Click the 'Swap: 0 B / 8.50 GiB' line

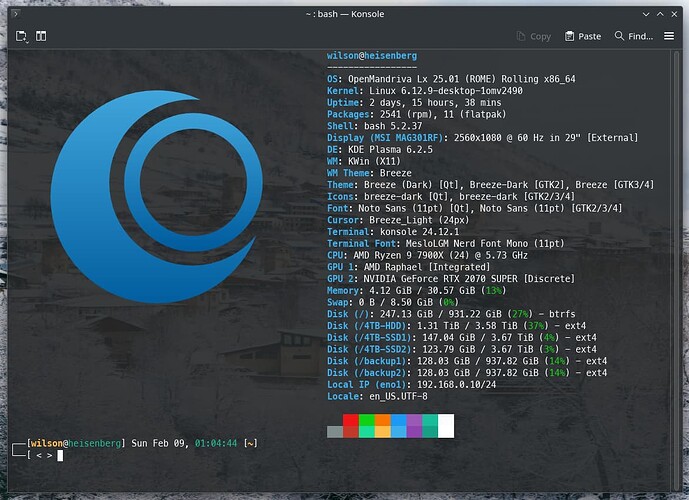tap(393, 302)
